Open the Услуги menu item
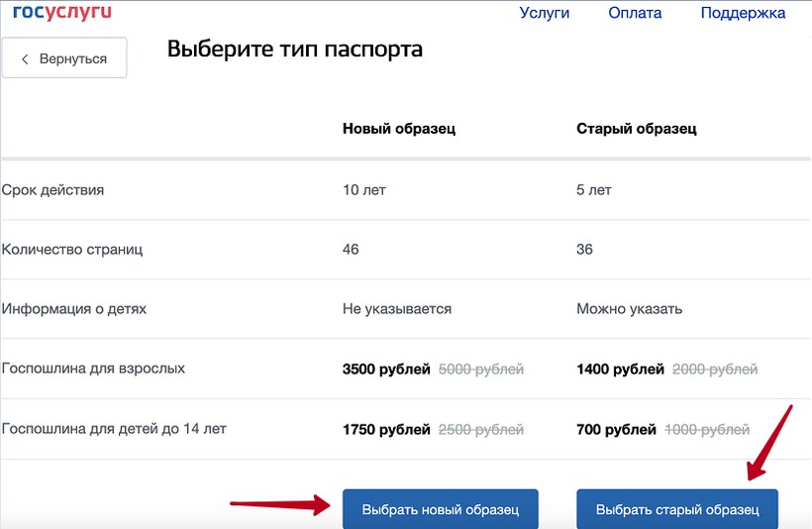The width and height of the screenshot is (812, 529). pyautogui.click(x=545, y=13)
